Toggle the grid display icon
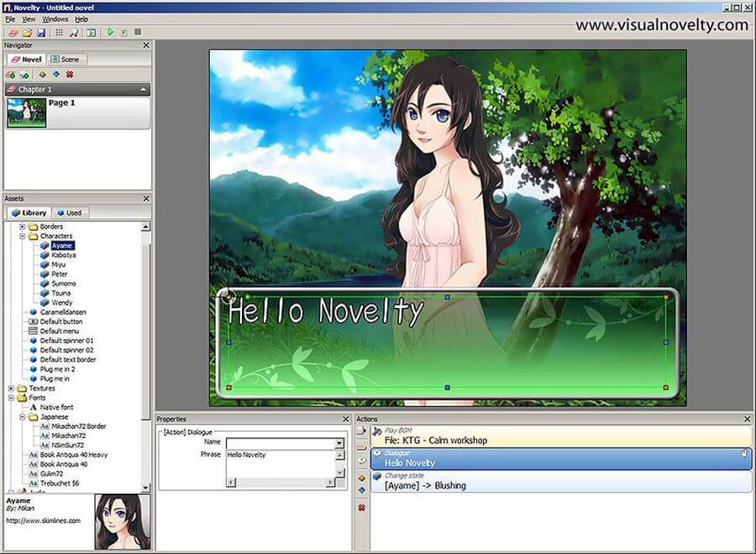The width and height of the screenshot is (756, 554). click(x=59, y=33)
